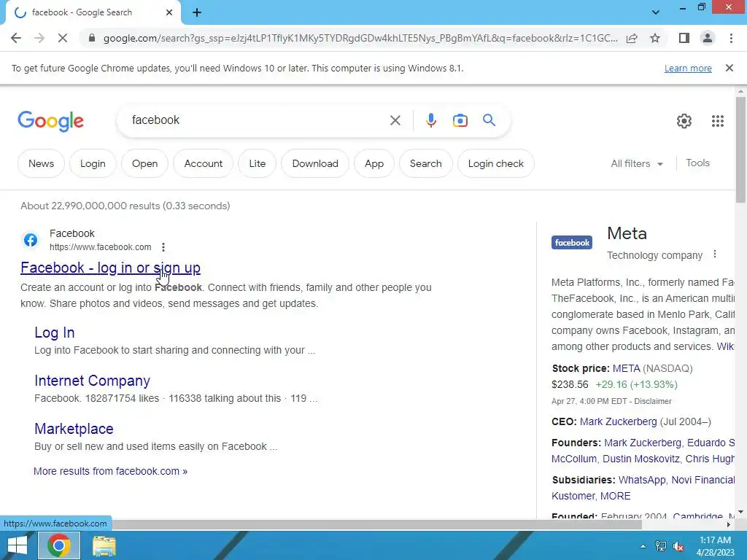Click the padlock site info icon

[x=92, y=38]
